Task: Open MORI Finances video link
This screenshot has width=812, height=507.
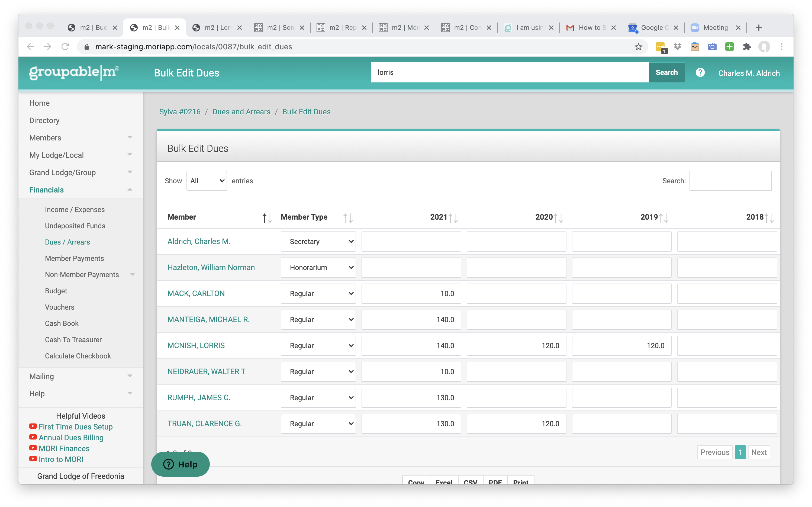Action: point(64,448)
